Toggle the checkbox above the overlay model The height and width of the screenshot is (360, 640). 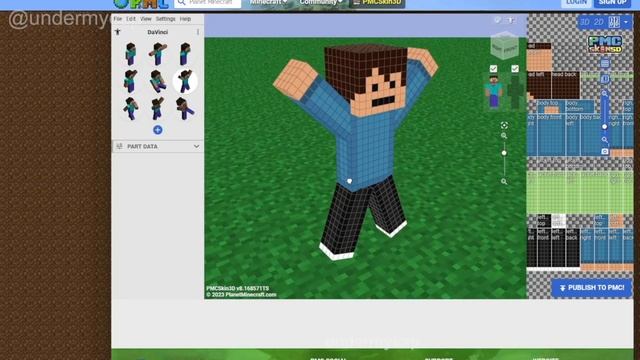pyautogui.click(x=515, y=69)
